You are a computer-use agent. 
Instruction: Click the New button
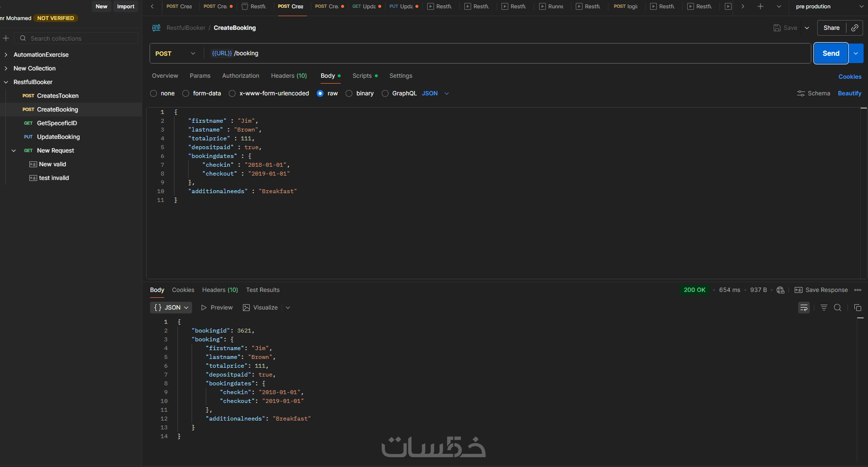101,6
